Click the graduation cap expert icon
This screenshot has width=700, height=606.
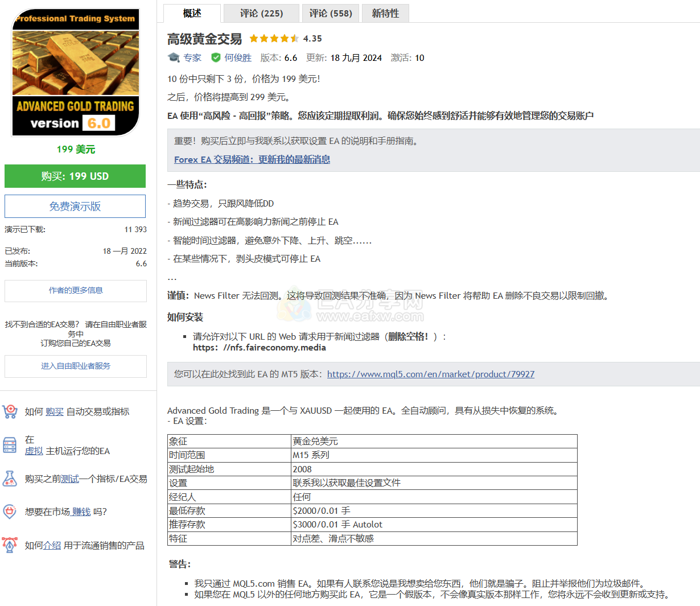click(174, 57)
